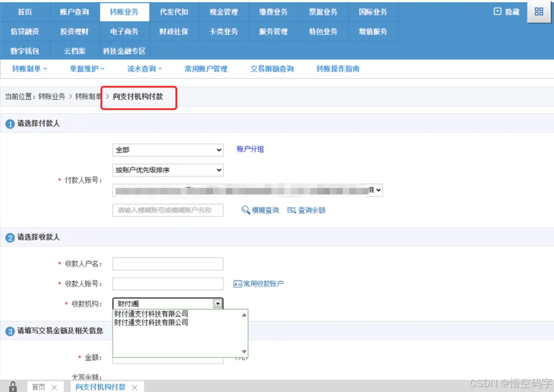Expand the 转账制单 submenu
This screenshot has width=554, height=392.
(29, 69)
